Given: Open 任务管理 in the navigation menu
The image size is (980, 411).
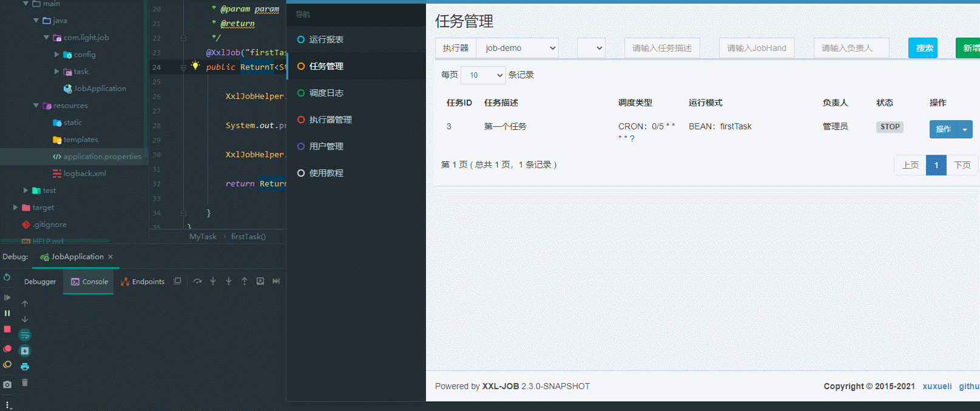Looking at the screenshot, I should pos(356,66).
